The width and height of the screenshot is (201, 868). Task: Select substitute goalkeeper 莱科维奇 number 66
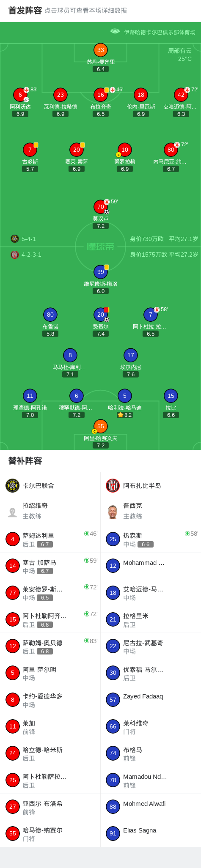tap(151, 726)
